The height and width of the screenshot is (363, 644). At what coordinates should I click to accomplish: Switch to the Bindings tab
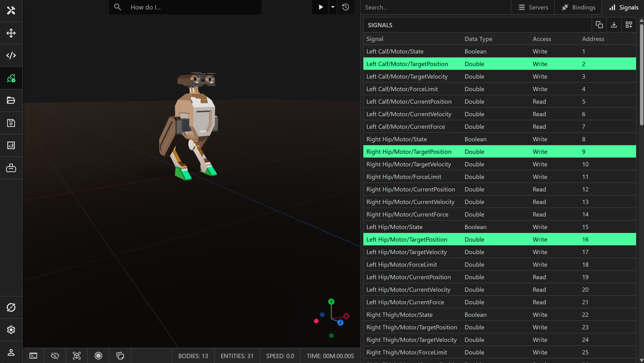(578, 7)
